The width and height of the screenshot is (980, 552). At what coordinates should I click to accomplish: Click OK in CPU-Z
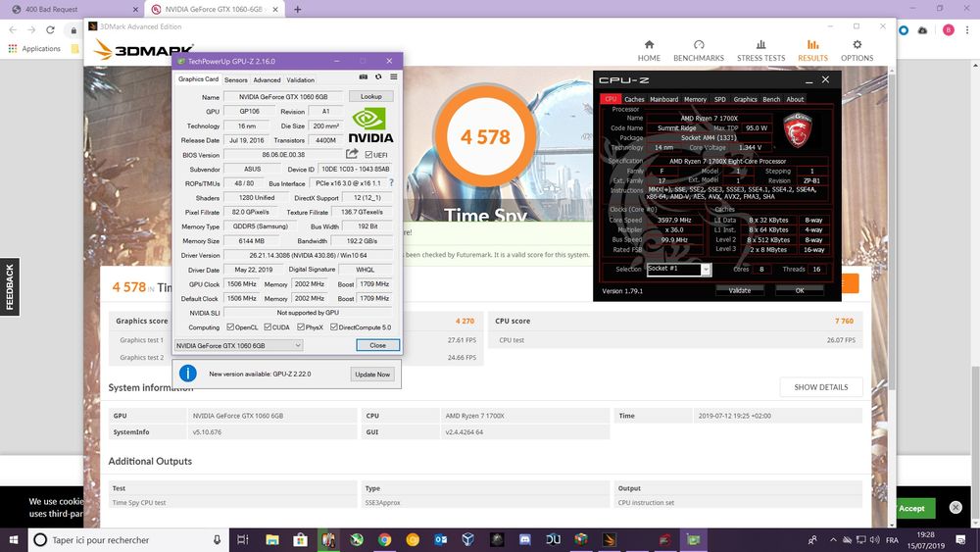click(800, 290)
